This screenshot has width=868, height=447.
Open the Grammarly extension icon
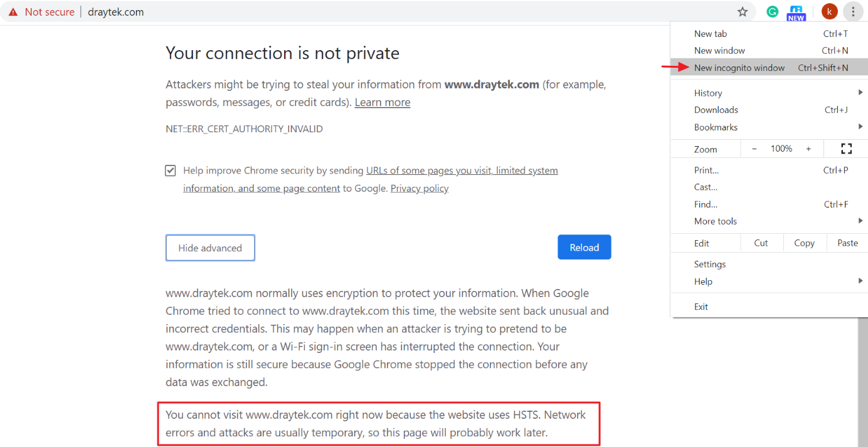click(773, 11)
